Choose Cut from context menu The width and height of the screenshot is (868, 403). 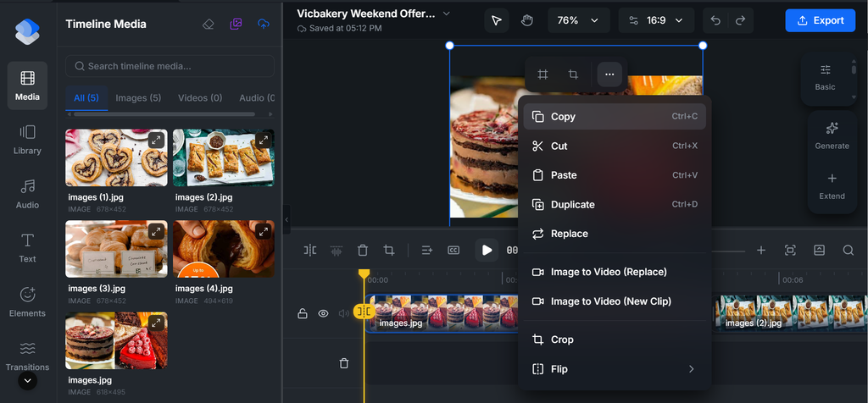pyautogui.click(x=615, y=146)
